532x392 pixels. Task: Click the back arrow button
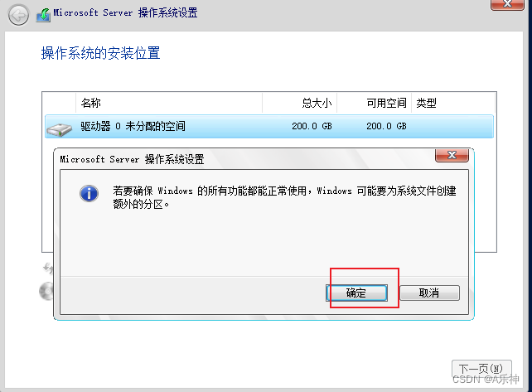(x=18, y=15)
